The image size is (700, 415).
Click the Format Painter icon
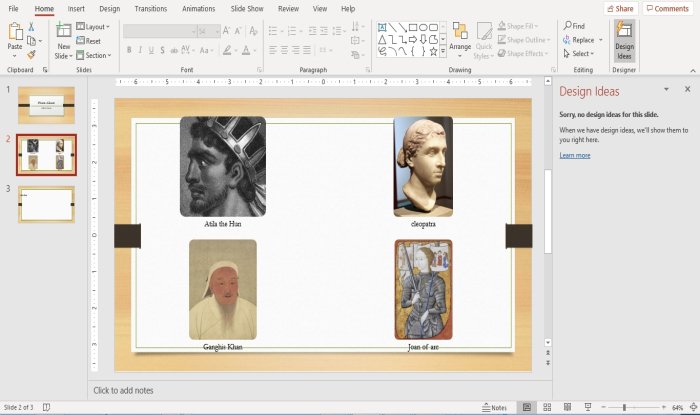point(31,55)
